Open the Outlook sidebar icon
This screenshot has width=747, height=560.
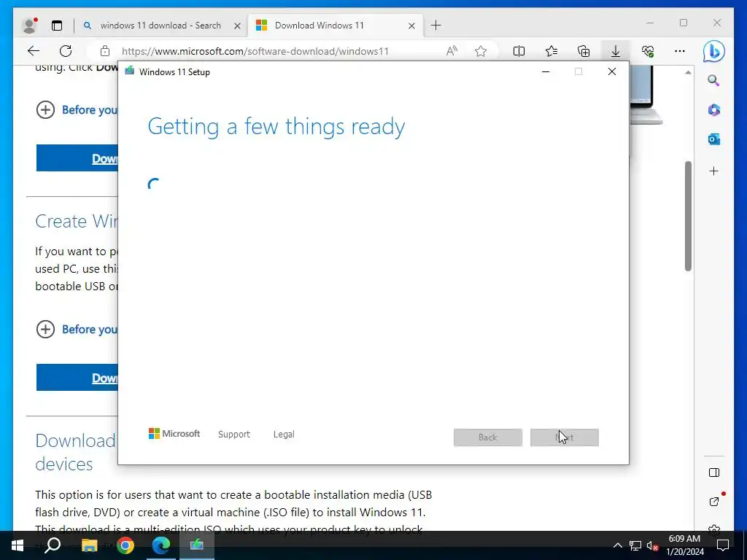point(713,139)
